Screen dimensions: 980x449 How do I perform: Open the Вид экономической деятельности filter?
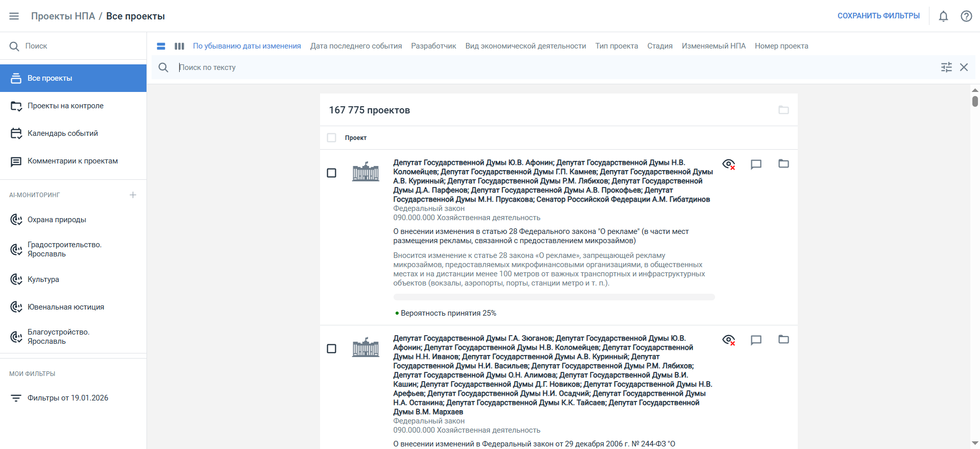pos(526,46)
